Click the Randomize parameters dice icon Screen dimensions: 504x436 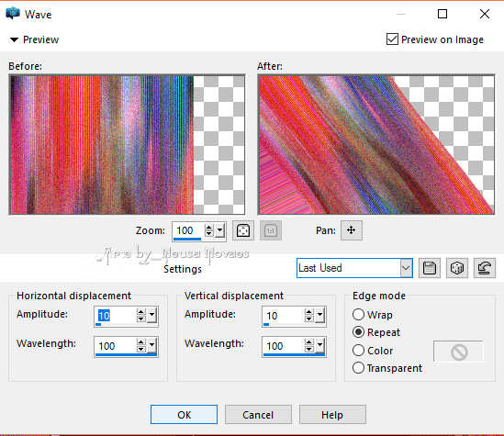tap(457, 268)
